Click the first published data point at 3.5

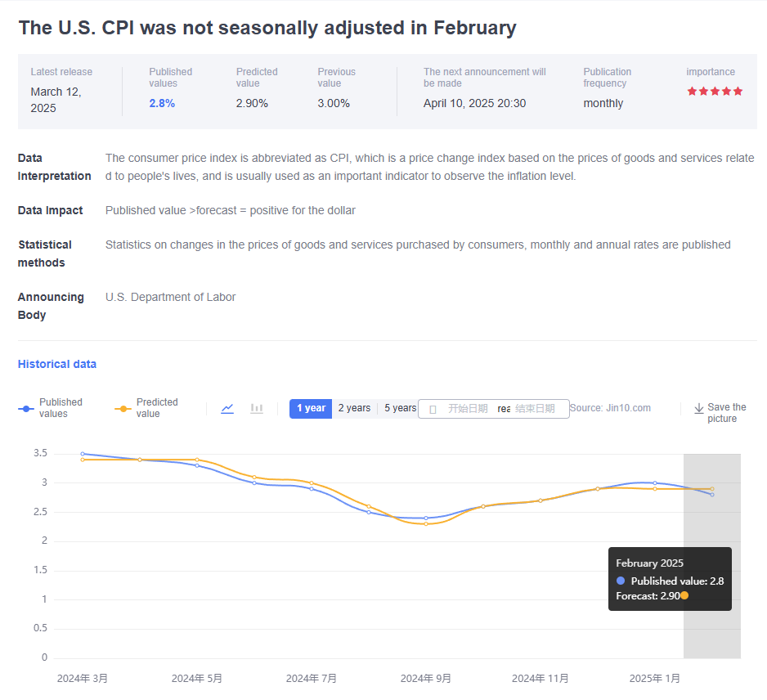point(83,453)
